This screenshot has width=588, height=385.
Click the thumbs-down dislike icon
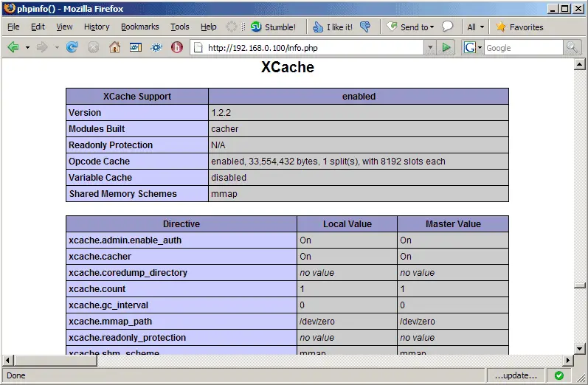[x=365, y=27]
